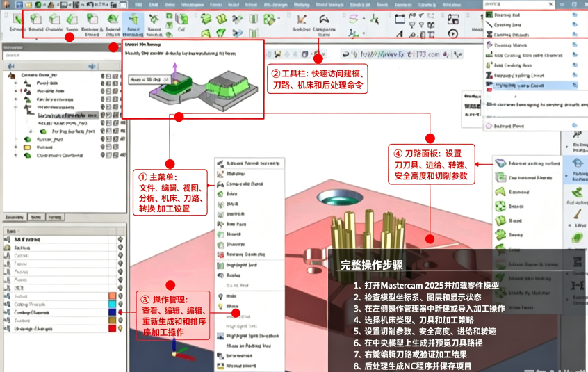Click the cyan color swatch in level list
Image resolution: width=588 pixels, height=372 pixels.
(x=112, y=304)
